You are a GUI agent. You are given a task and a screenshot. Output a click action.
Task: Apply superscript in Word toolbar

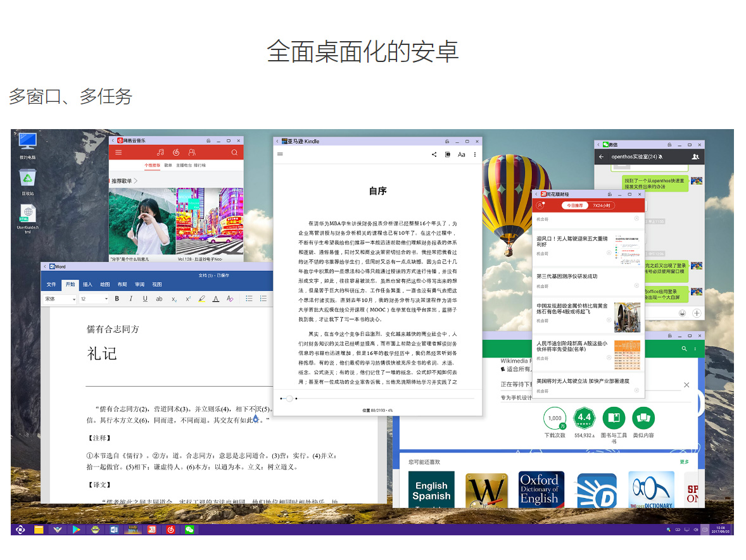click(188, 299)
